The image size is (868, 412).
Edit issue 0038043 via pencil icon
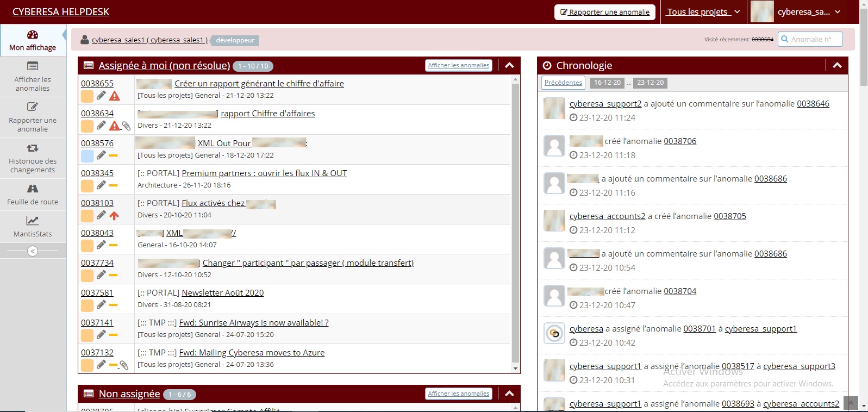(x=101, y=245)
